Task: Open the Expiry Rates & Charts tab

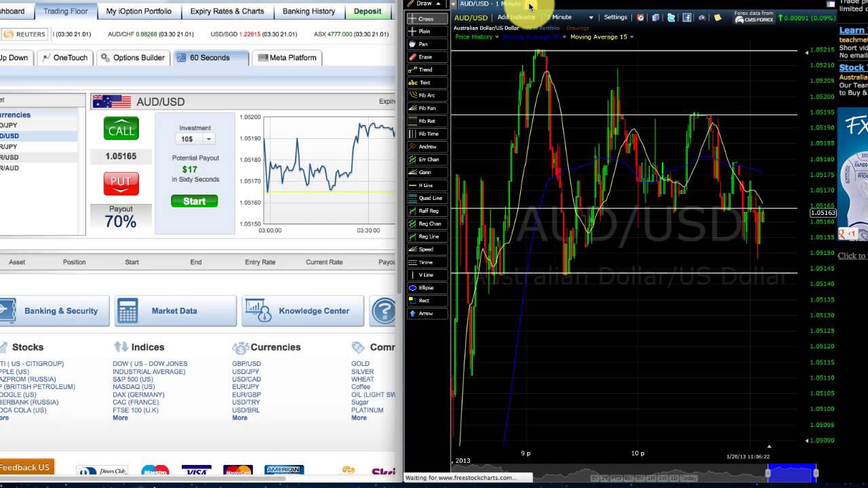Action: (x=227, y=12)
